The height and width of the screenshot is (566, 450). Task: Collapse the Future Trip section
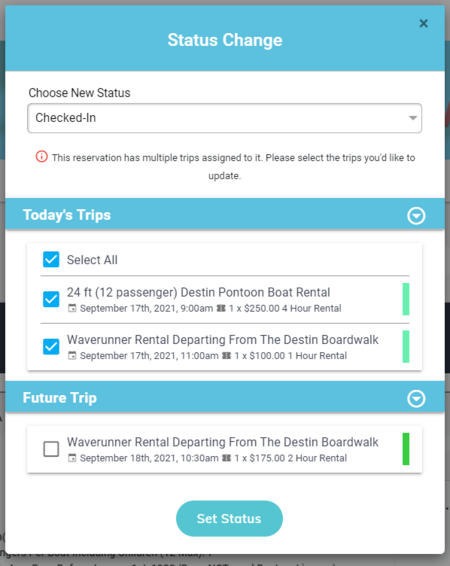[416, 399]
